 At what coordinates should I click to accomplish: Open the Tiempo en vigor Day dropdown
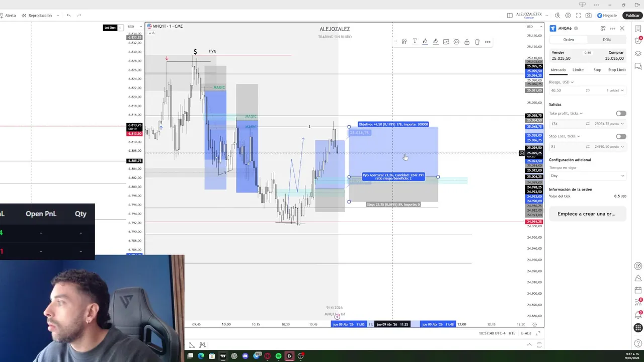(x=587, y=176)
